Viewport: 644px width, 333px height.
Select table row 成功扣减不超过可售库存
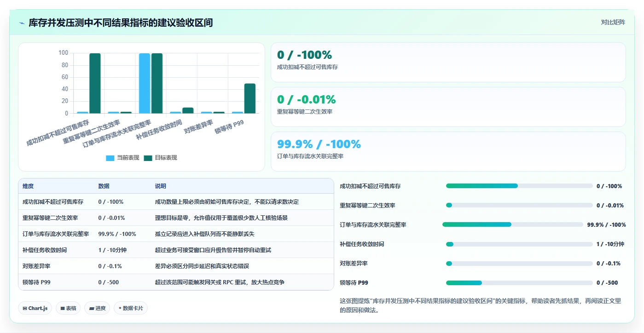click(x=176, y=202)
